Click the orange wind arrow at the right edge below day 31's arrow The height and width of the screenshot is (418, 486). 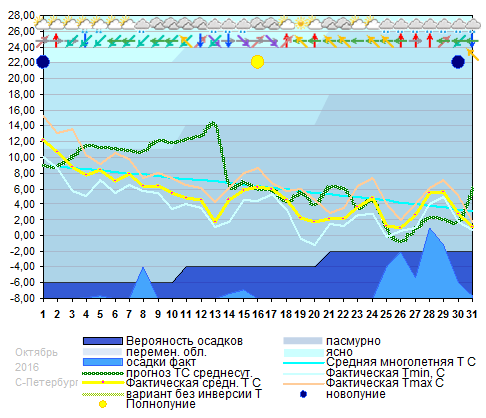click(473, 55)
